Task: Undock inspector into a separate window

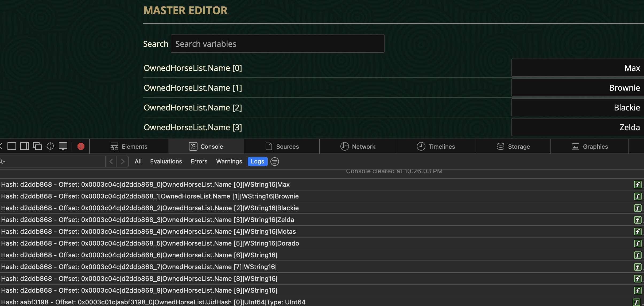Action: (38, 146)
